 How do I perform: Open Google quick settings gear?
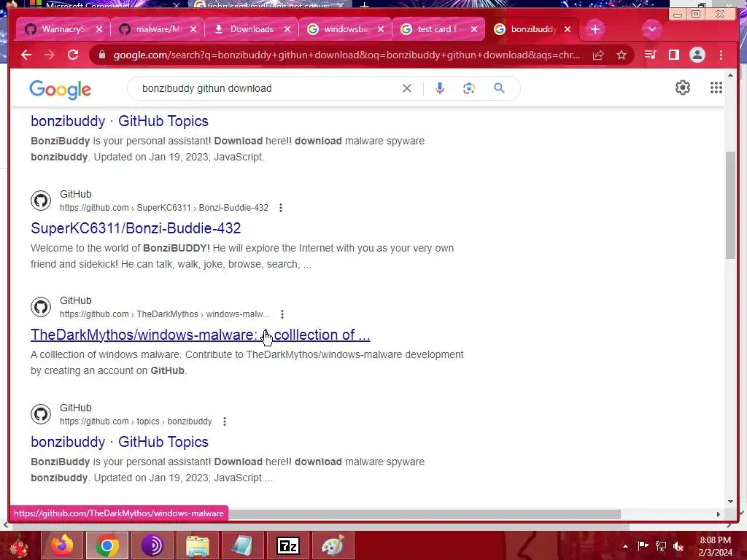pos(682,87)
